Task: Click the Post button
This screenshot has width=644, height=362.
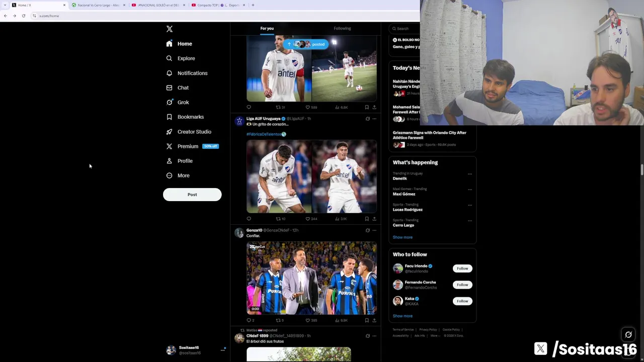Action: click(x=192, y=195)
